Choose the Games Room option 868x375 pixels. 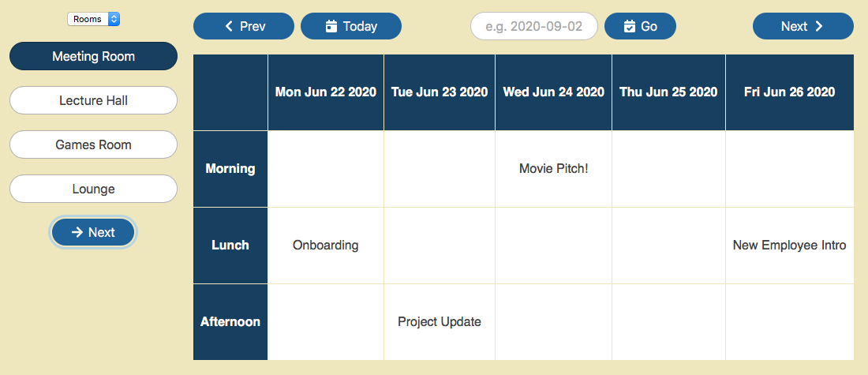[93, 145]
